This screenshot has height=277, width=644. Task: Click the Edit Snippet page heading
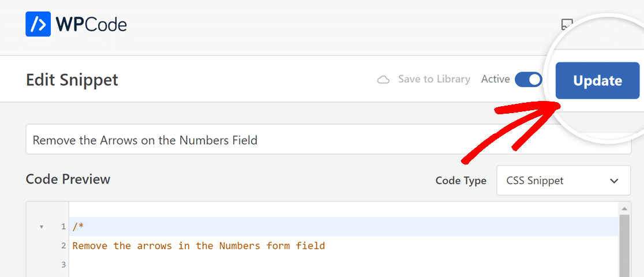[72, 79]
